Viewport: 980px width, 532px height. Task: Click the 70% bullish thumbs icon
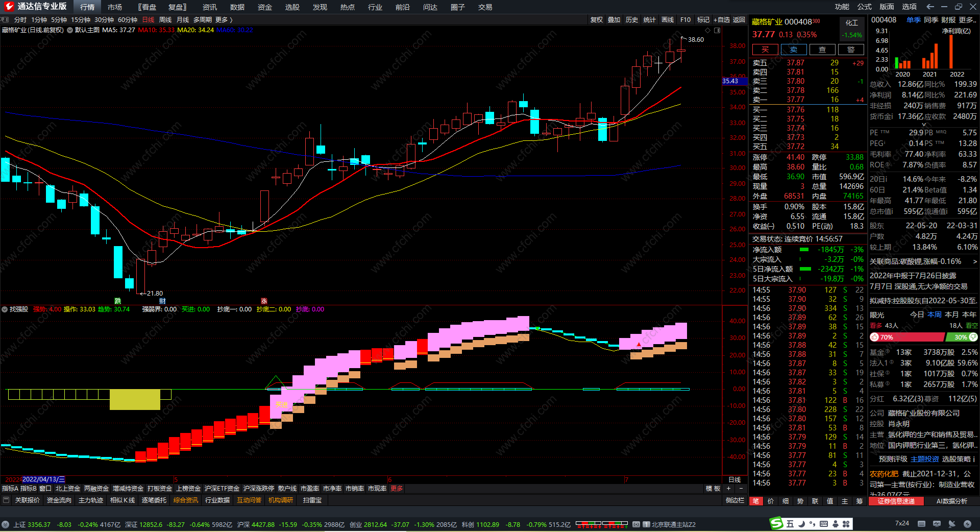tap(875, 337)
